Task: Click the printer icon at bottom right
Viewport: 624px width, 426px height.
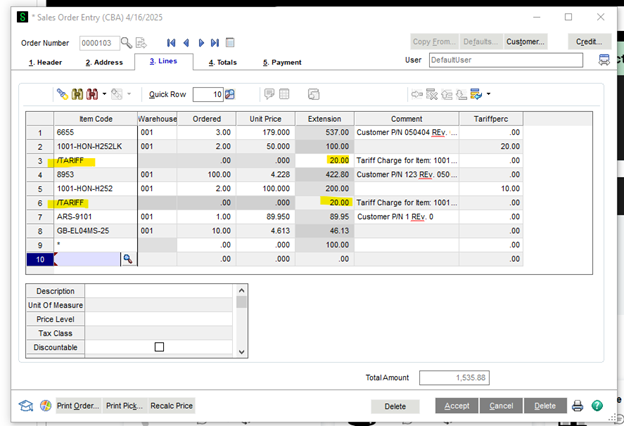Action: pos(577,406)
